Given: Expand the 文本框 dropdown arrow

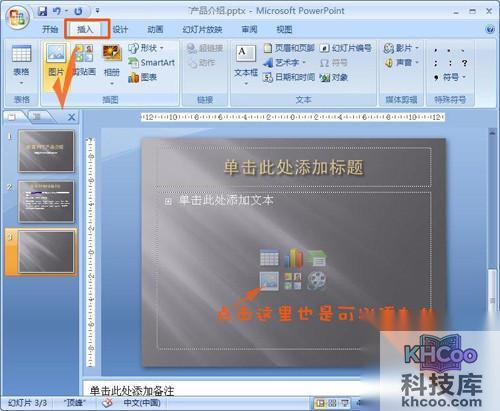Looking at the screenshot, I should pyautogui.click(x=246, y=83).
